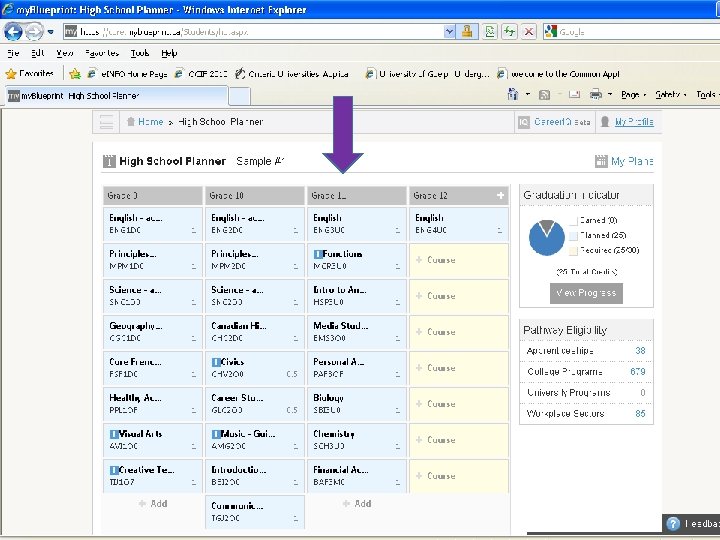Click the hamburger menu icon beside Home
Screen dimensions: 720x540
106,122
